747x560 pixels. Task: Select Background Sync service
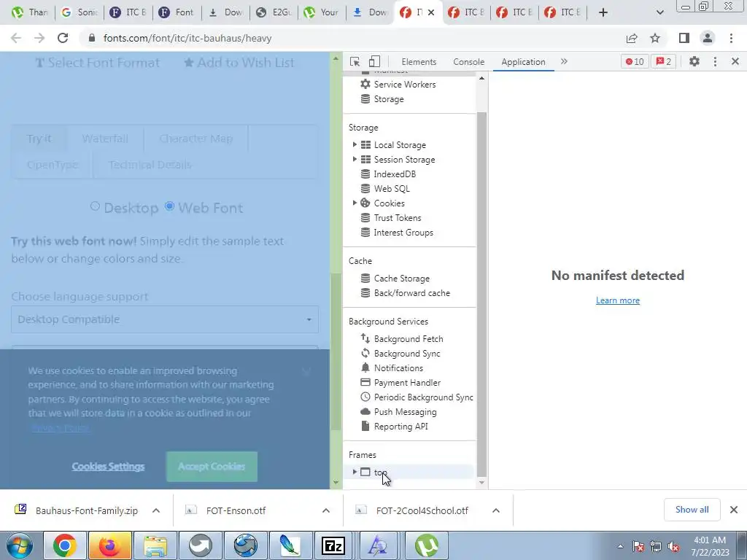pos(407,354)
